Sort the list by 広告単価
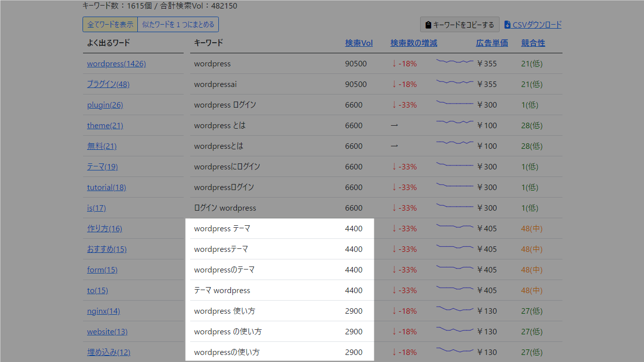The image size is (644, 362). [492, 43]
